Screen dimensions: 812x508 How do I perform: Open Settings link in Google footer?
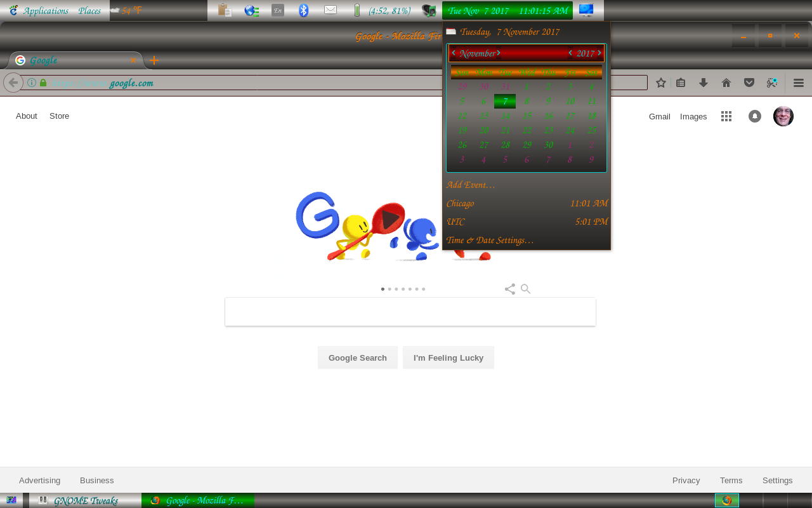[778, 480]
